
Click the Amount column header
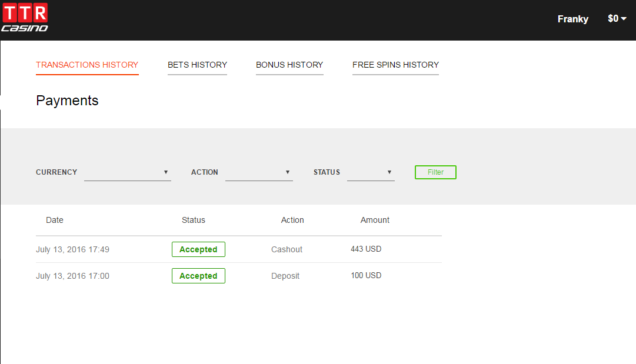pos(375,220)
